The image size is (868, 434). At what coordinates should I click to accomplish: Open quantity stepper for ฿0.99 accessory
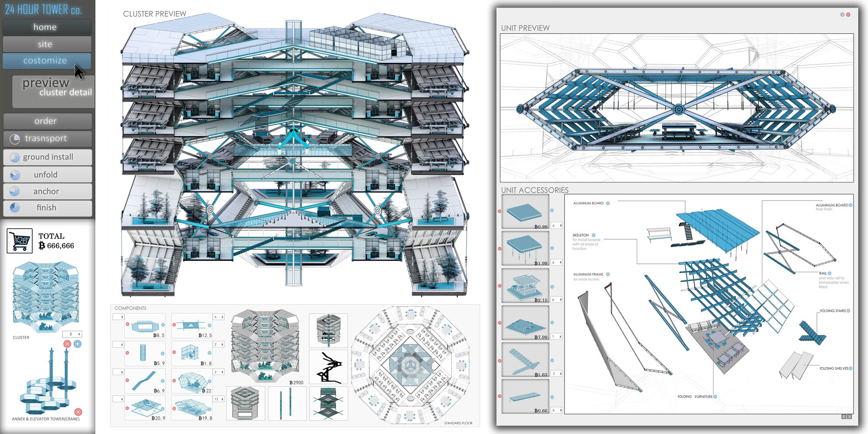[557, 226]
